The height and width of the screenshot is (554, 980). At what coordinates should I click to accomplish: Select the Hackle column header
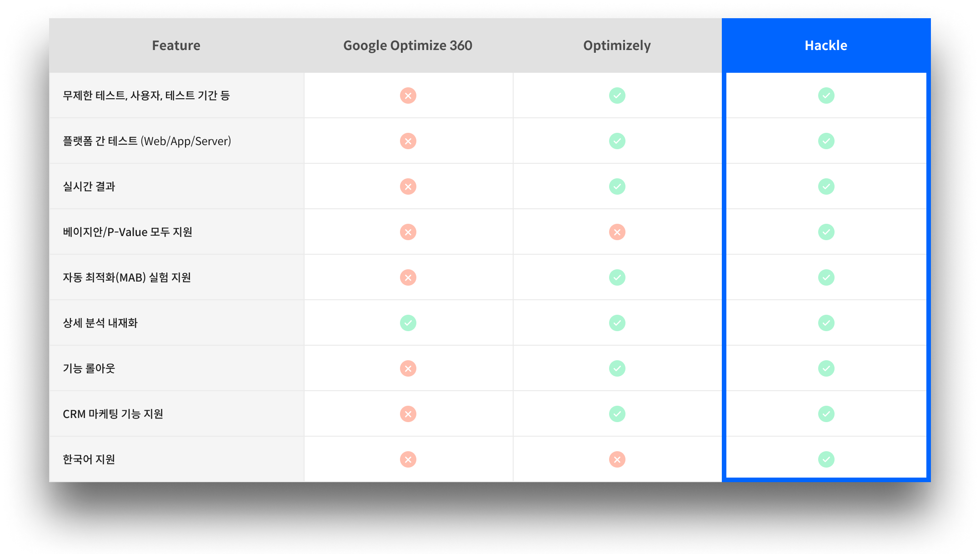point(825,45)
